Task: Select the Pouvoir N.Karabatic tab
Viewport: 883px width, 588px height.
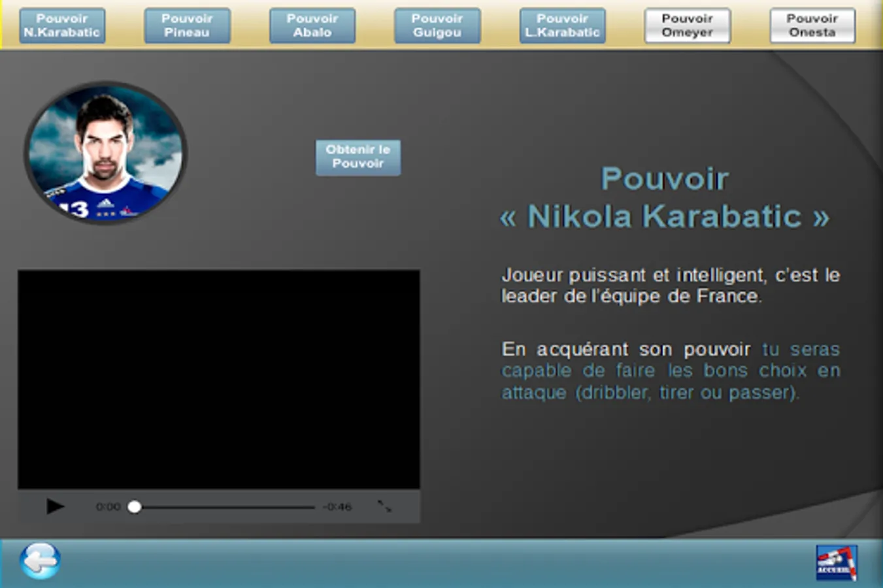Action: point(62,25)
